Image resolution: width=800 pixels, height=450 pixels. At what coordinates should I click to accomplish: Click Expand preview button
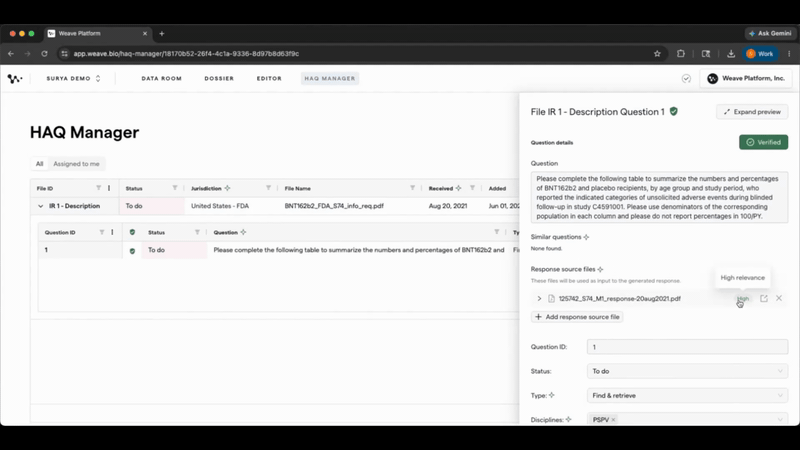pos(752,112)
